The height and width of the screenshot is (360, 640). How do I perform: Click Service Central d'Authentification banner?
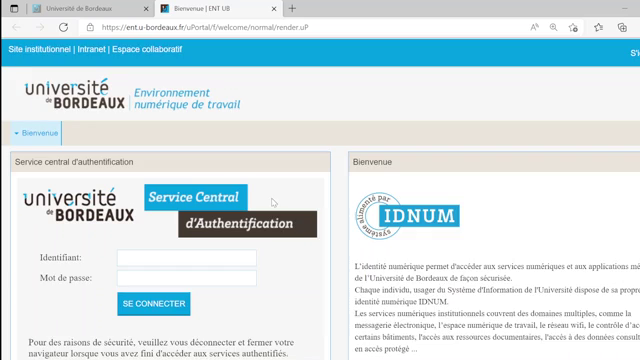pos(231,211)
